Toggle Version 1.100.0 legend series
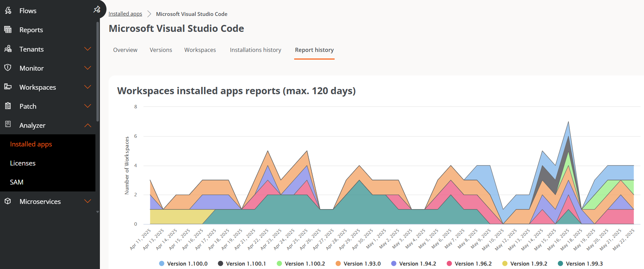Screen dimensions: 644x269 point(183,263)
